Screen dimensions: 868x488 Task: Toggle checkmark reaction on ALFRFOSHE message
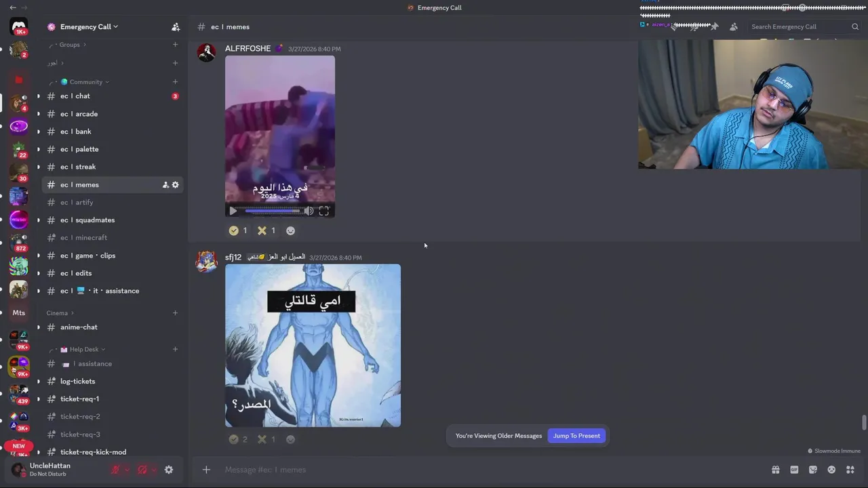tap(238, 230)
